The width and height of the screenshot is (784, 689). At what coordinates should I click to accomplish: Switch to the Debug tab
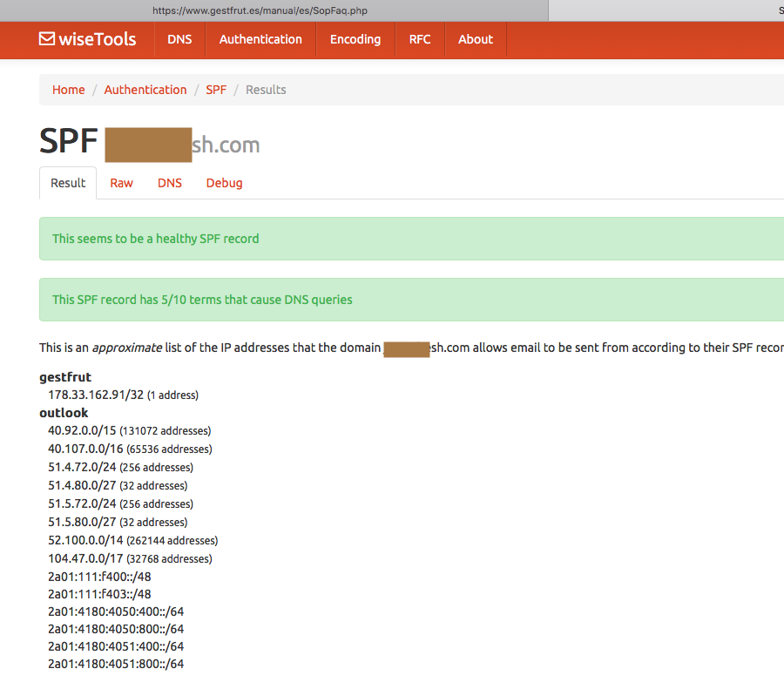[224, 183]
